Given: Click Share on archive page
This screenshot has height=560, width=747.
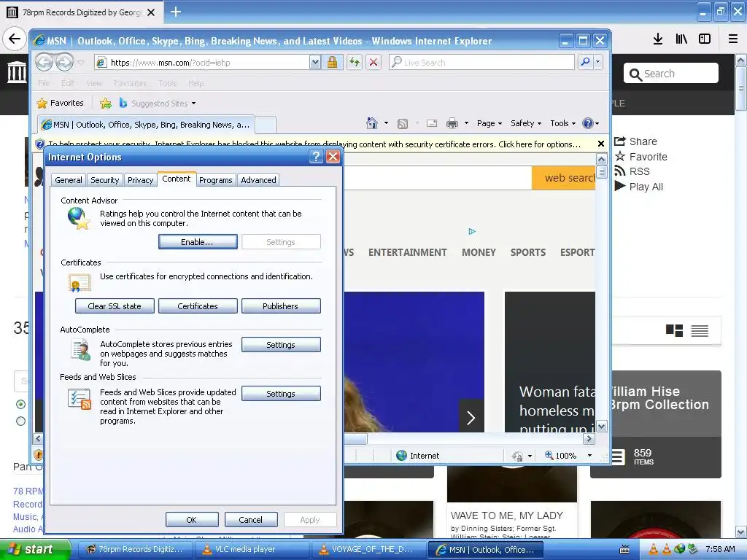Looking at the screenshot, I should pos(635,141).
